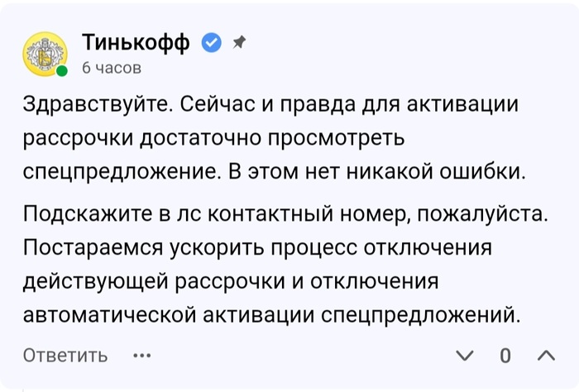Click the pinned comment pin icon

pyautogui.click(x=238, y=41)
